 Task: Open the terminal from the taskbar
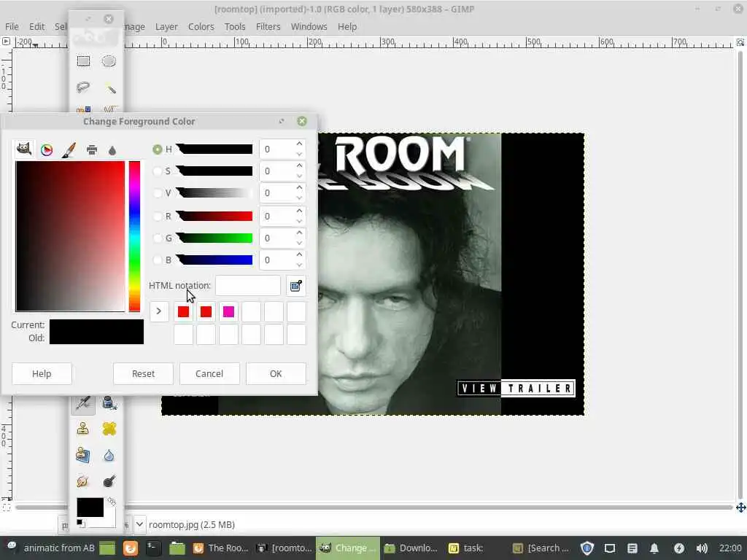pos(153,548)
